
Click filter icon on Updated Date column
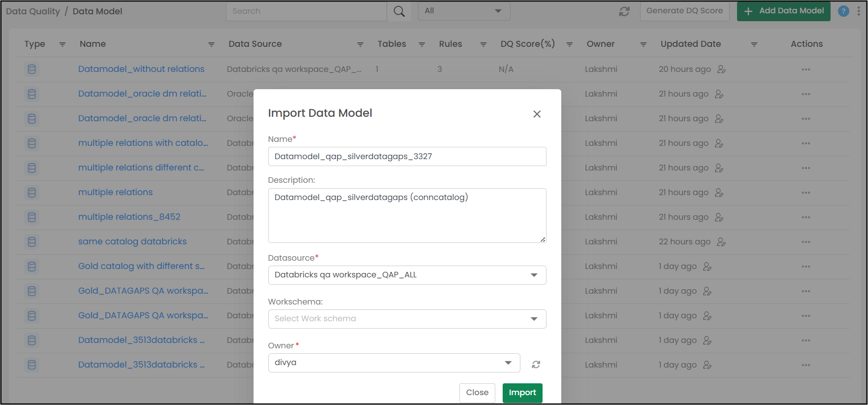click(754, 44)
